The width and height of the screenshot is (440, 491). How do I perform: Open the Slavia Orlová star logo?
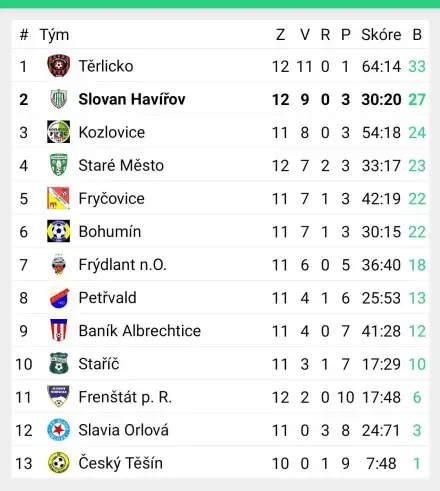coord(58,430)
